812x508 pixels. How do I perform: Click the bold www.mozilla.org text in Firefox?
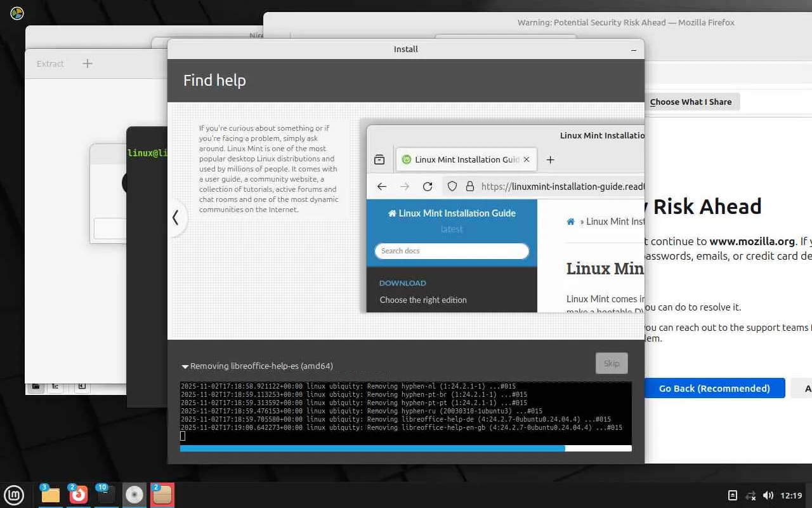coord(752,241)
